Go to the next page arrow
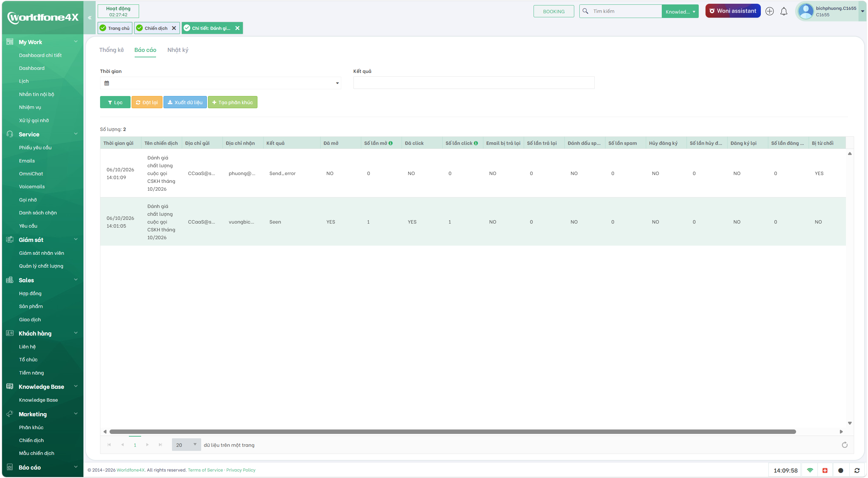The image size is (868, 478). coord(147,445)
